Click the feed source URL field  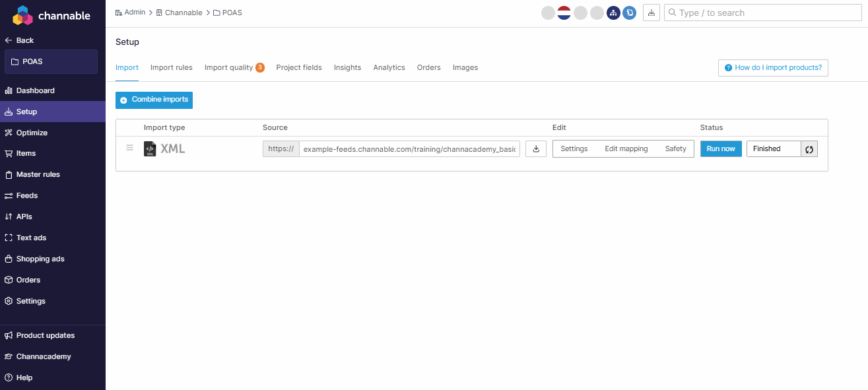click(409, 148)
